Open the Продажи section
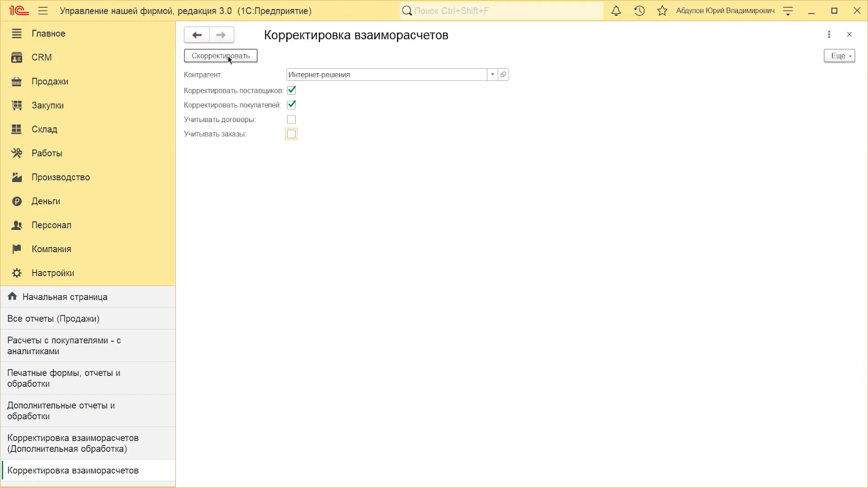This screenshot has height=488, width=868. point(50,81)
